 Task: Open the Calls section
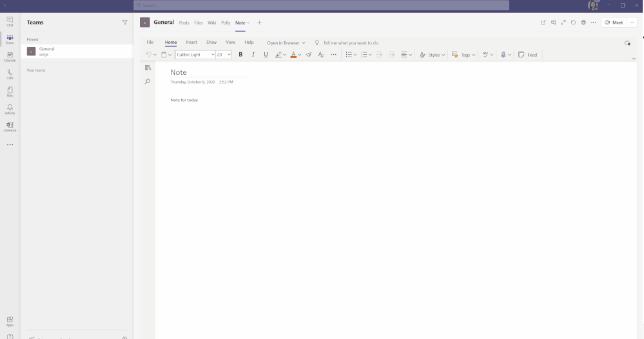tap(10, 74)
